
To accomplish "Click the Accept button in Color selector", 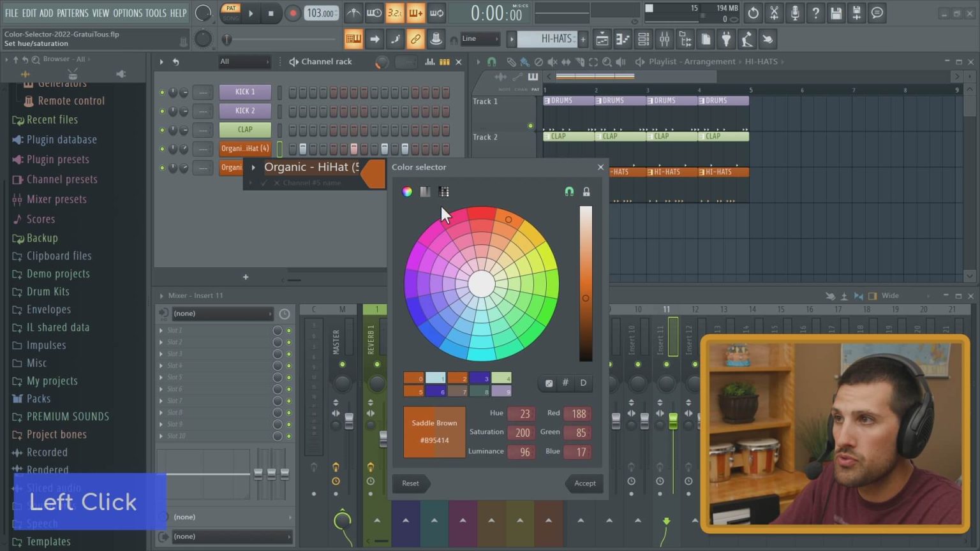I will (x=584, y=483).
